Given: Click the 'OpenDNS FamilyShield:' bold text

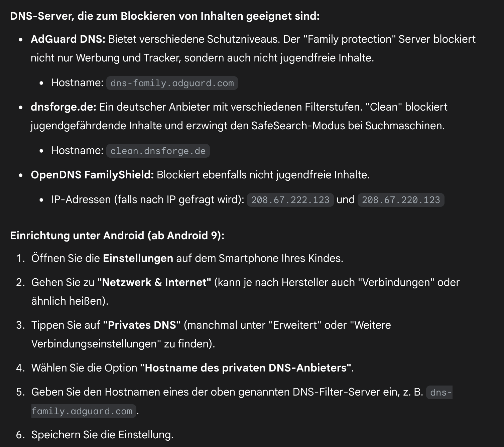Looking at the screenshot, I should [92, 175].
